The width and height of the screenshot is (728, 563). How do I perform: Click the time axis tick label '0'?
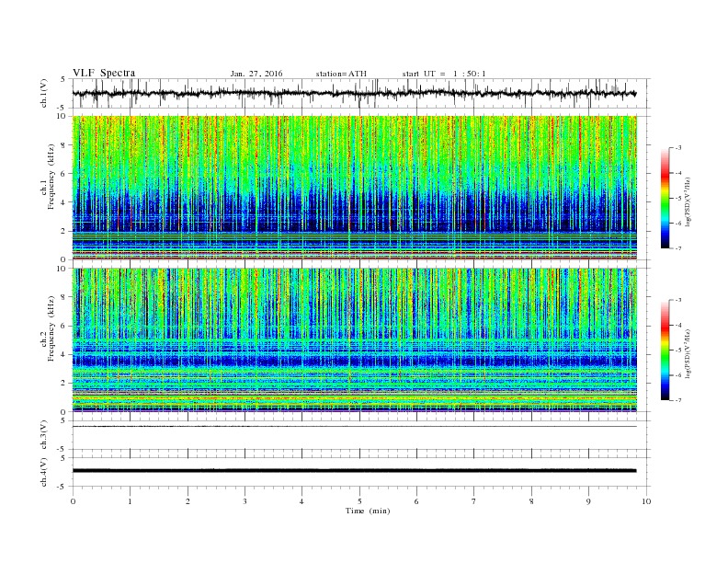pos(73,501)
